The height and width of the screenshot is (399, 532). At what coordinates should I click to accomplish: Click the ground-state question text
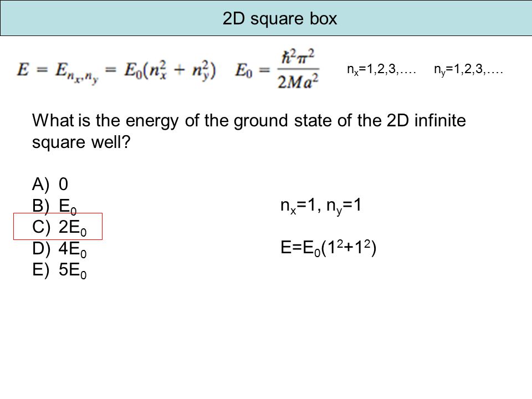pyautogui.click(x=249, y=131)
